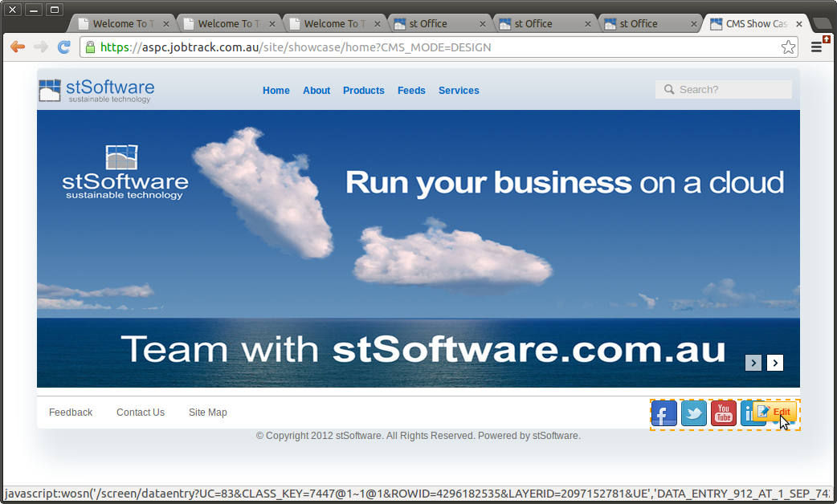Open the Products navigation item

(363, 91)
